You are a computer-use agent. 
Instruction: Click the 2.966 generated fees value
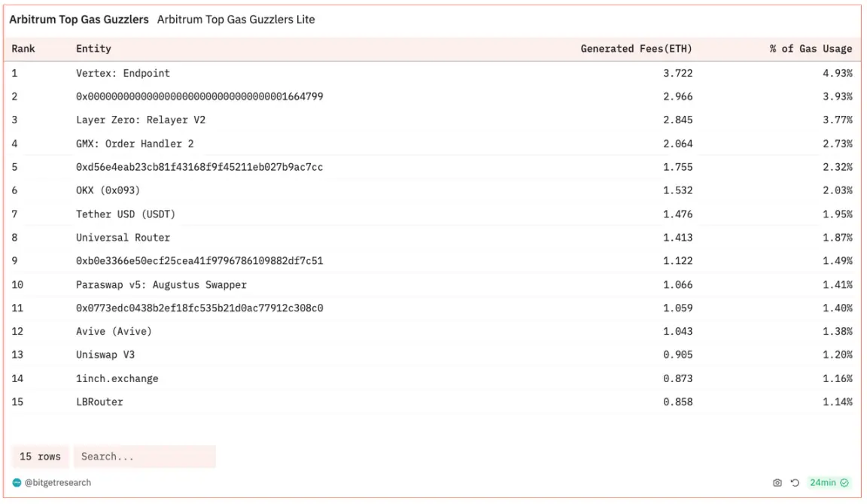[678, 96]
